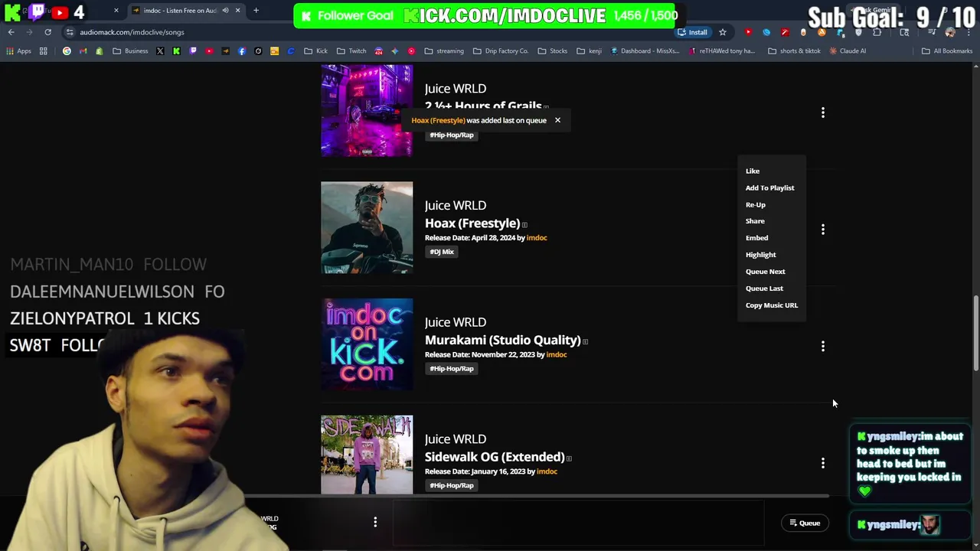Select Queue Next in the context menu

[x=765, y=272]
